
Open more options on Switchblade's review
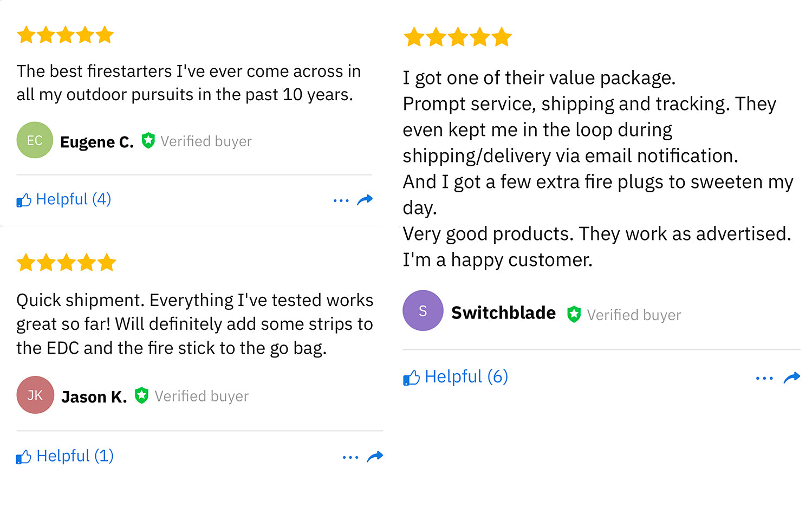(764, 379)
